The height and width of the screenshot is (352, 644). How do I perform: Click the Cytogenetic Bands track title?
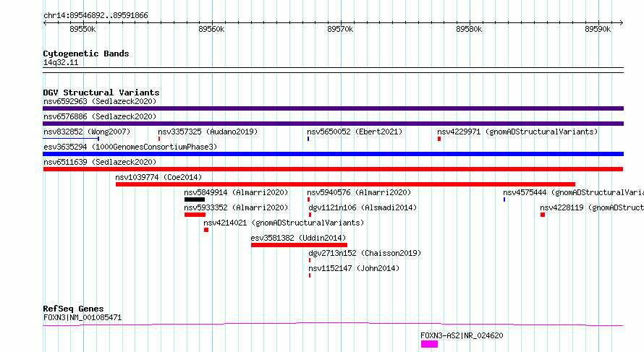pos(86,53)
